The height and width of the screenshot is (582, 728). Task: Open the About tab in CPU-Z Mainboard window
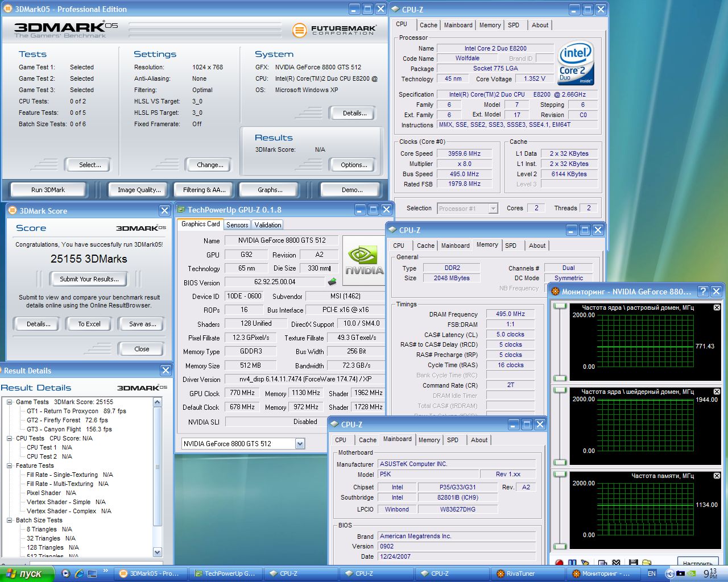[479, 440]
